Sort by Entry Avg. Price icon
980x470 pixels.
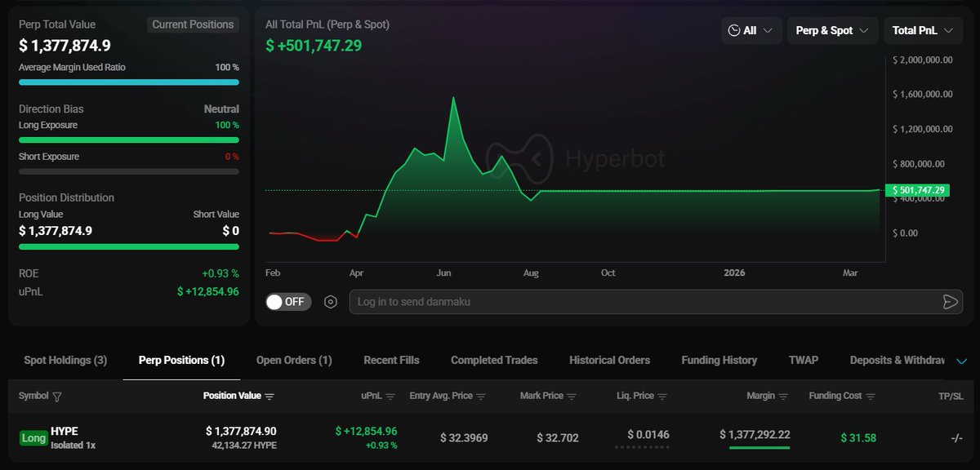[x=481, y=397]
